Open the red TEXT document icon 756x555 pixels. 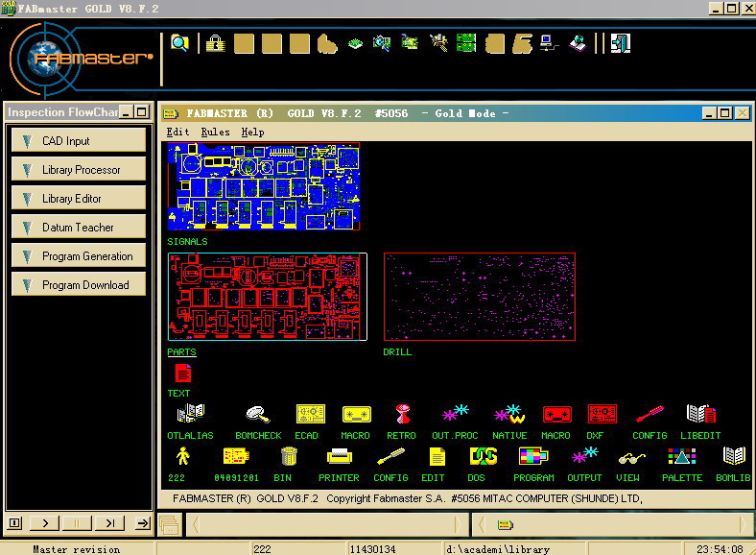(x=183, y=374)
